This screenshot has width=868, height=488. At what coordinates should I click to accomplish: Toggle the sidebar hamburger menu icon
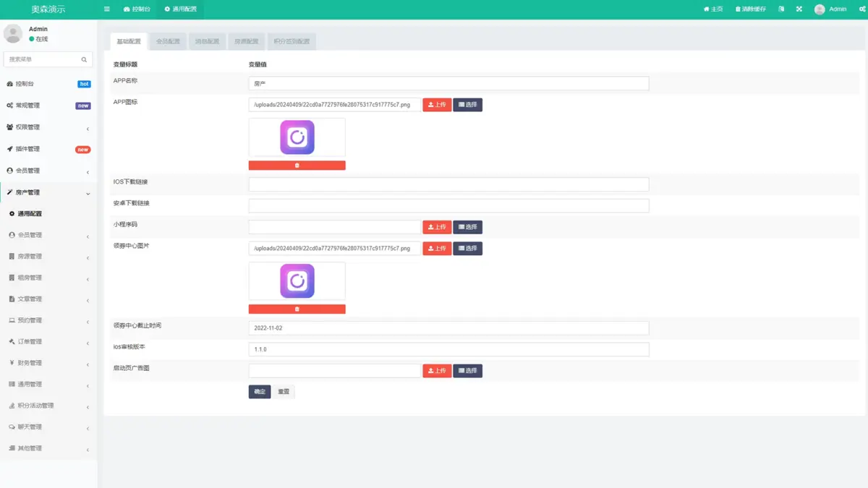pyautogui.click(x=107, y=9)
